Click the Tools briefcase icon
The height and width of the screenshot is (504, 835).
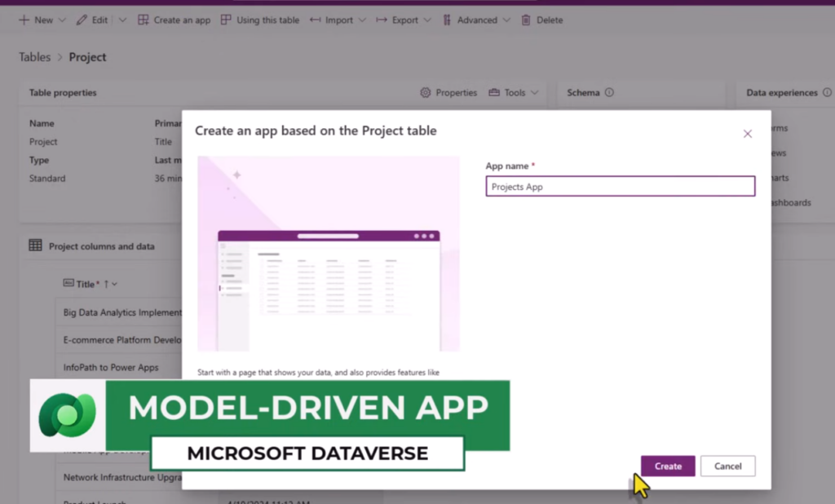click(x=494, y=93)
